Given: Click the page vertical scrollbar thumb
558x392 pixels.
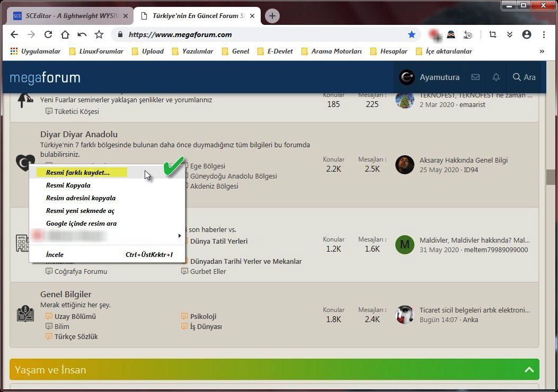Looking at the screenshot, I should (551, 177).
